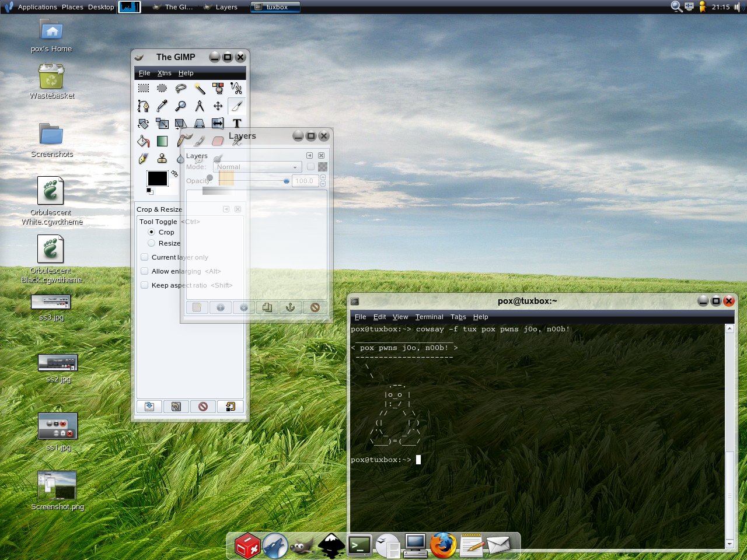Select the Scissors Select tool
The image size is (747, 560).
[236, 88]
